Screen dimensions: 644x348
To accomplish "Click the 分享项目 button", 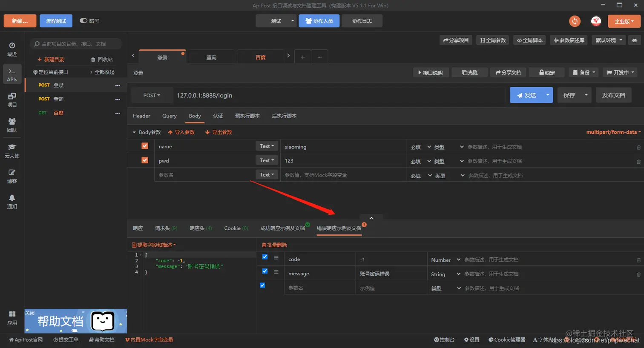I will [x=456, y=40].
